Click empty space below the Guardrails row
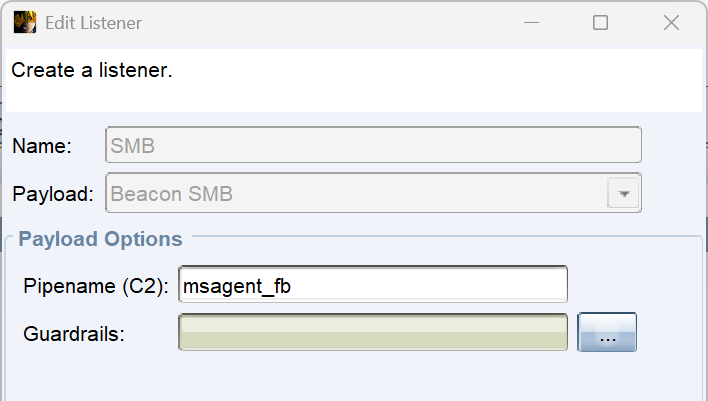708x401 pixels. (x=350, y=378)
